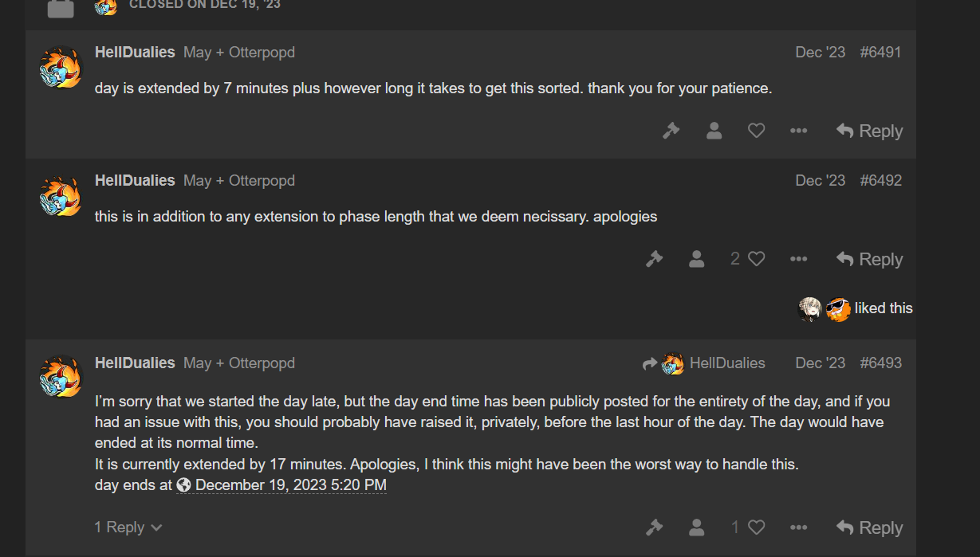Screen dimensions: 980x557
Task: Open December 19, 2023 5:20 PM date link
Action: point(281,484)
